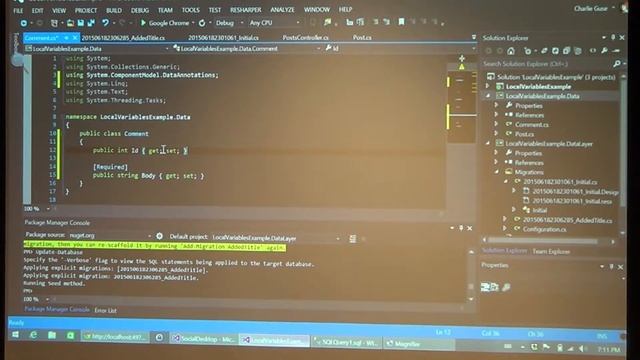Open the BUILD menu
This screenshot has height=360, width=640.
pos(114,10)
